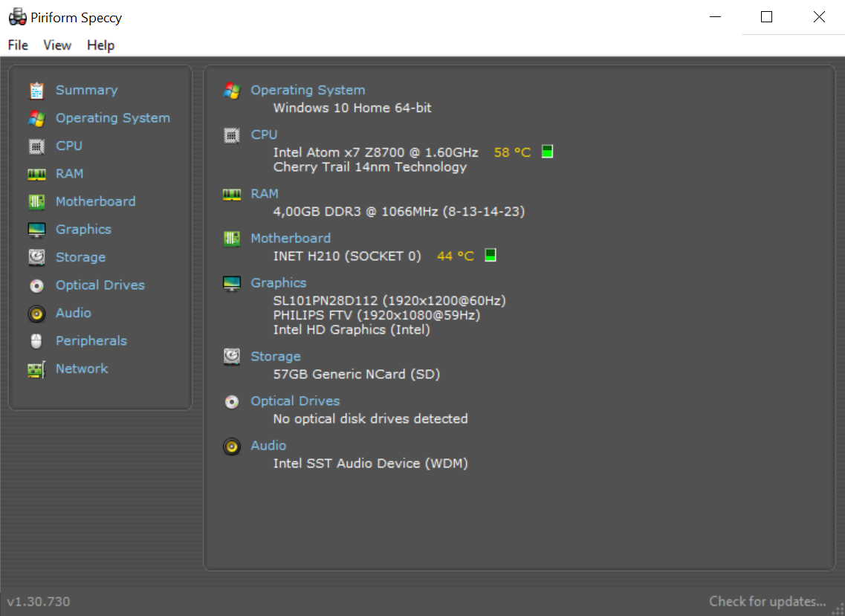Click Cherry Trail 14nm Technology text
The image size is (845, 616).
369,167
